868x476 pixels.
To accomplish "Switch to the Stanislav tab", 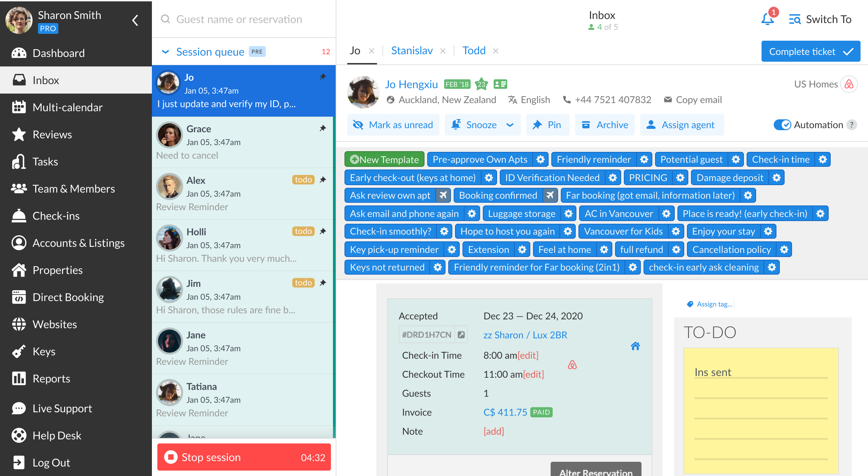I will point(412,51).
